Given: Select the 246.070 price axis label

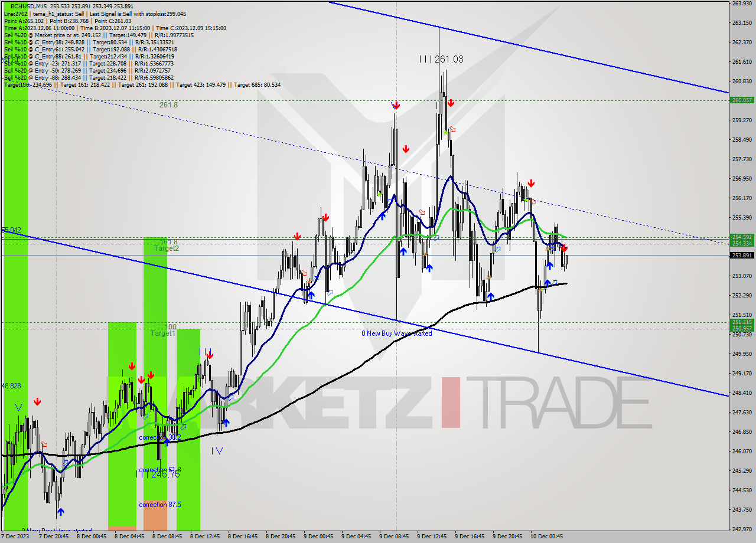Looking at the screenshot, I should [742, 452].
